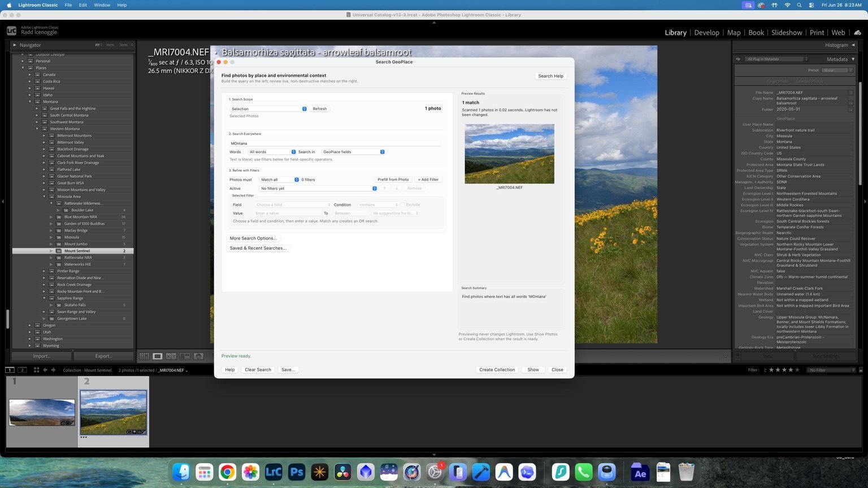Open the Edit menu

coord(83,5)
